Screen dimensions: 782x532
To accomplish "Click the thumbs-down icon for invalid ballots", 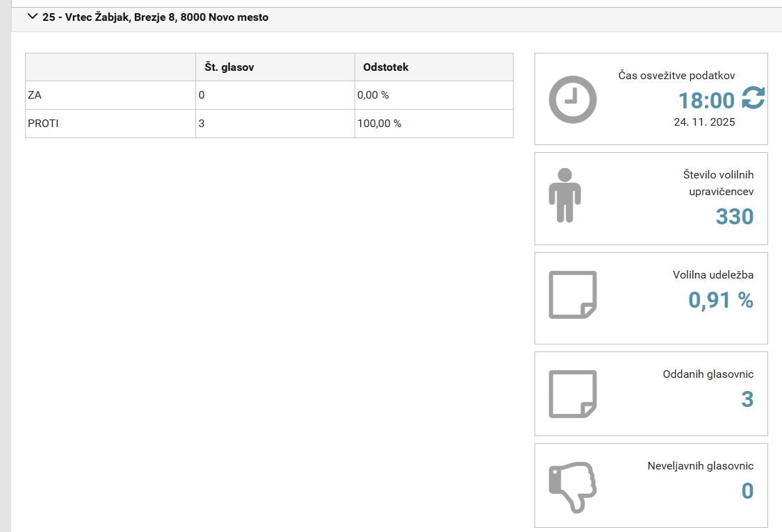I will point(573,487).
